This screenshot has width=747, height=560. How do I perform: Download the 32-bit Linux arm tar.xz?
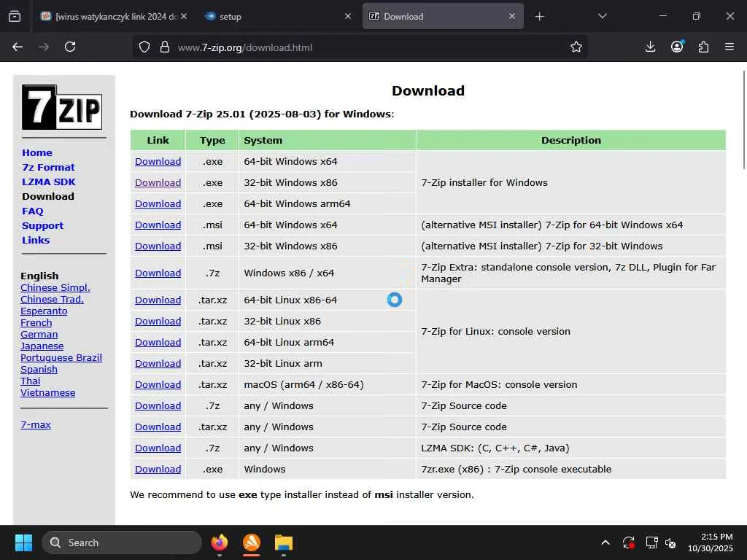point(158,363)
